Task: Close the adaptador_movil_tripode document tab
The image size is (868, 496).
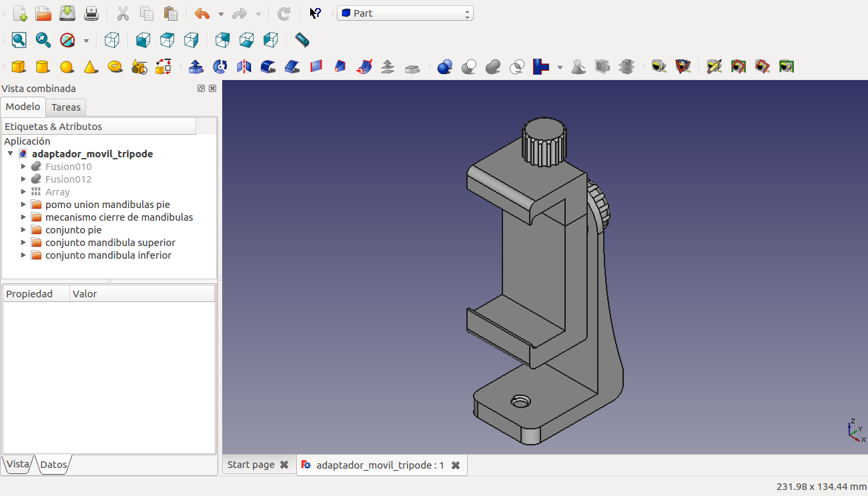Action: (456, 465)
